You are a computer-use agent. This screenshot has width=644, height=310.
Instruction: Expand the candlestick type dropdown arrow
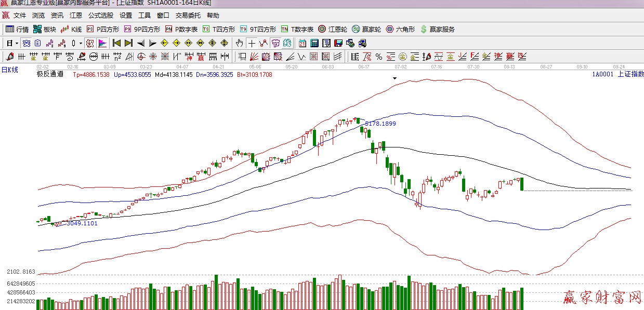tap(81, 43)
